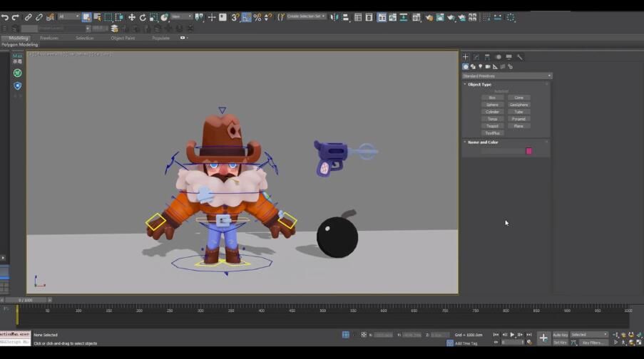Image resolution: width=644 pixels, height=359 pixels.
Task: Choose the Rectangular Selection Region icon
Action: coord(108,17)
